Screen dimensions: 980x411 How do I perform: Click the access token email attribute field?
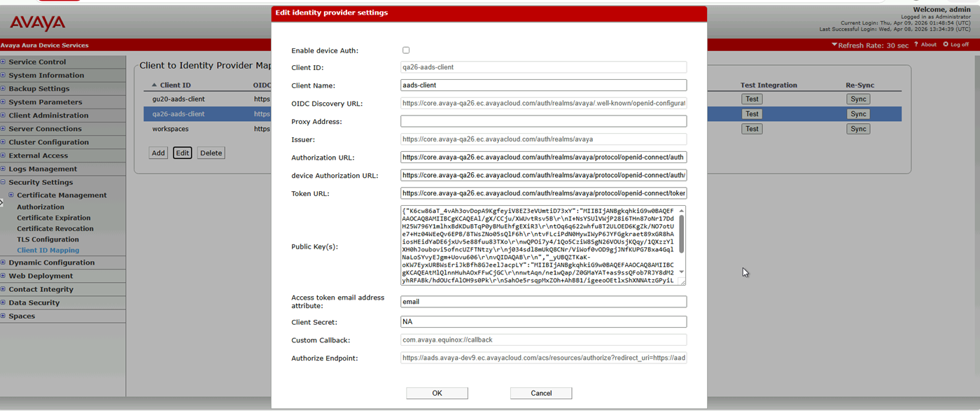click(543, 302)
